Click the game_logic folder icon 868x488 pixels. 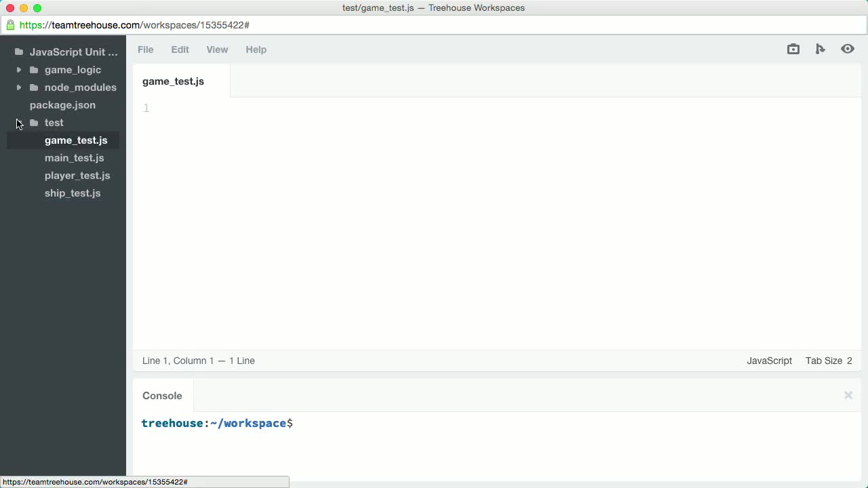pos(34,70)
